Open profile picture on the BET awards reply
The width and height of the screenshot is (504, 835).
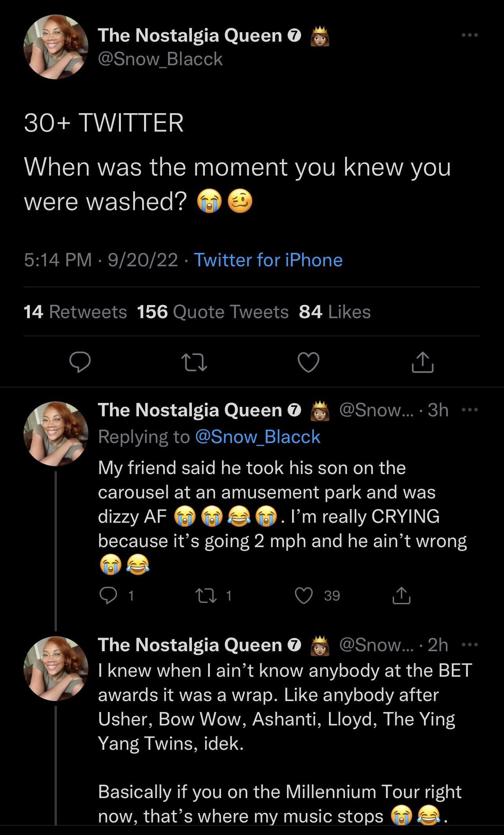pos(56,668)
